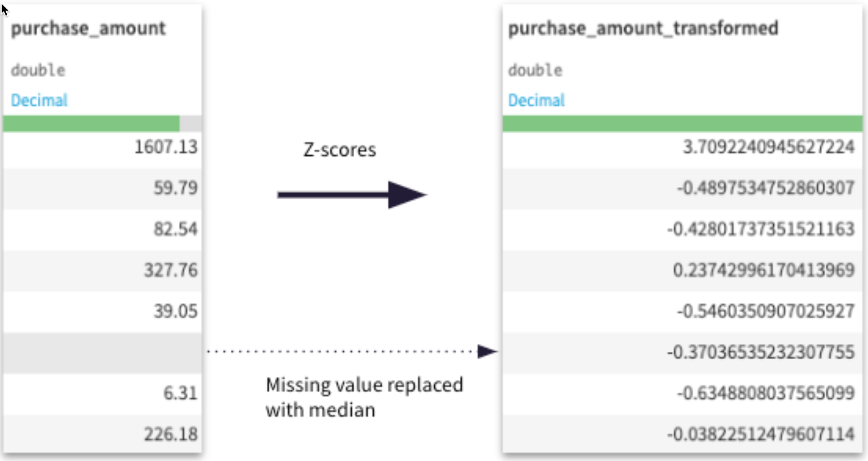The height and width of the screenshot is (461, 868).
Task: Select the 327.76 cell
Action: [170, 271]
